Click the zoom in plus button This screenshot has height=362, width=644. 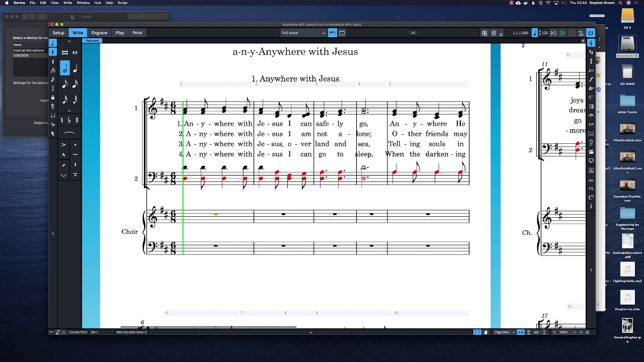click(587, 332)
